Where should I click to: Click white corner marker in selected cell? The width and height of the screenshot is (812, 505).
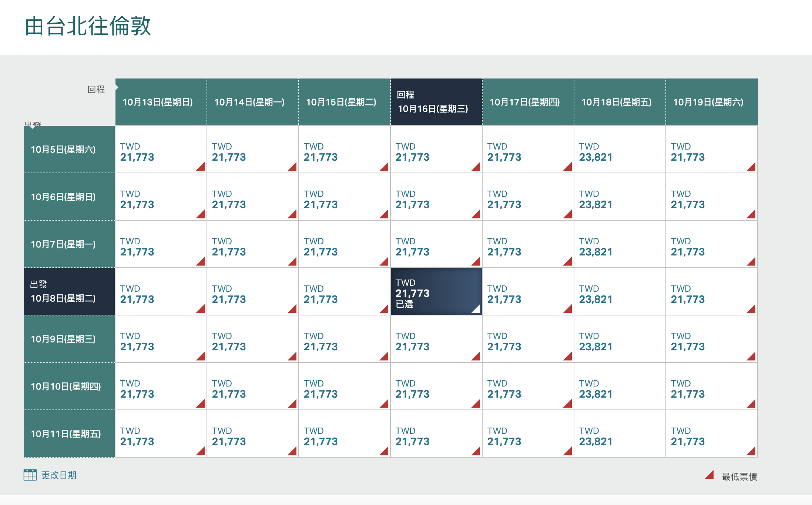pyautogui.click(x=477, y=310)
